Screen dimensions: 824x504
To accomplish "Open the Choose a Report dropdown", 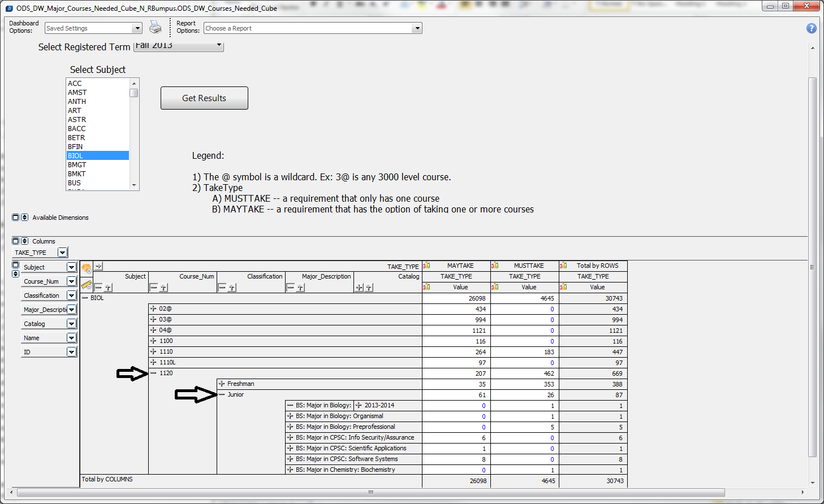I will click(x=417, y=28).
